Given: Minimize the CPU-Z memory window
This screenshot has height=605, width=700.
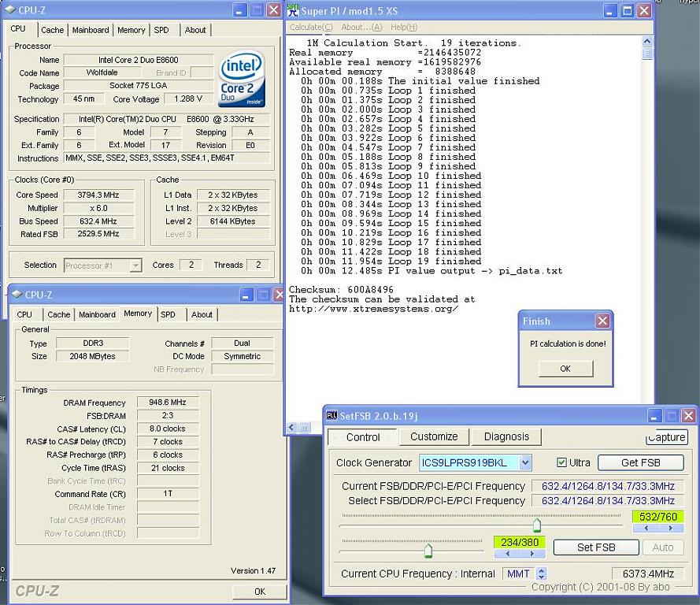Looking at the screenshot, I should point(246,295).
